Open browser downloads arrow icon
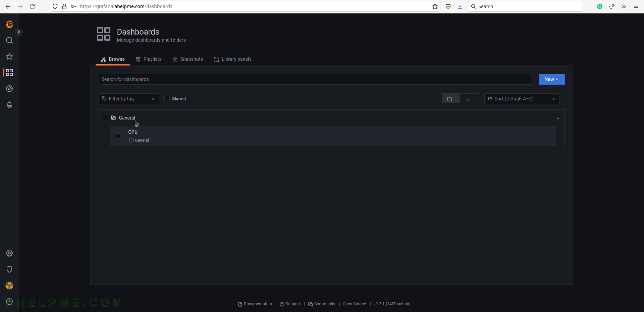Screen dimensions: 644x312 460,6
